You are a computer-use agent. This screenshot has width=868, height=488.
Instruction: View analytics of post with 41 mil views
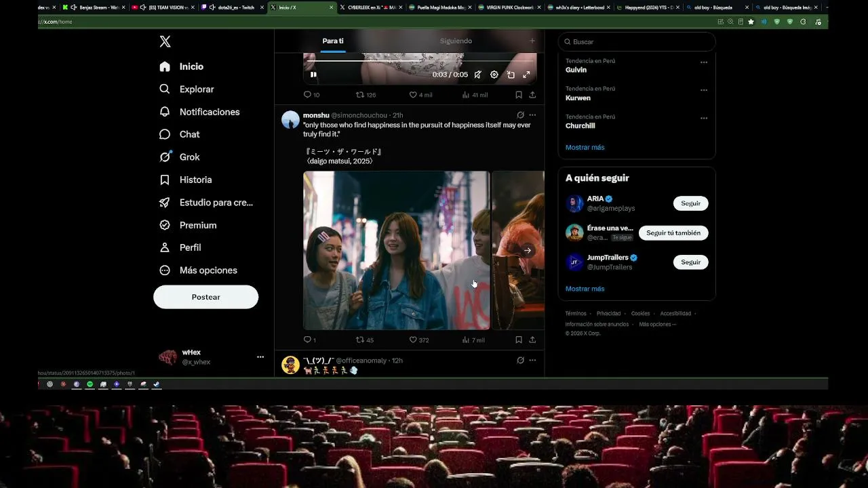(475, 95)
